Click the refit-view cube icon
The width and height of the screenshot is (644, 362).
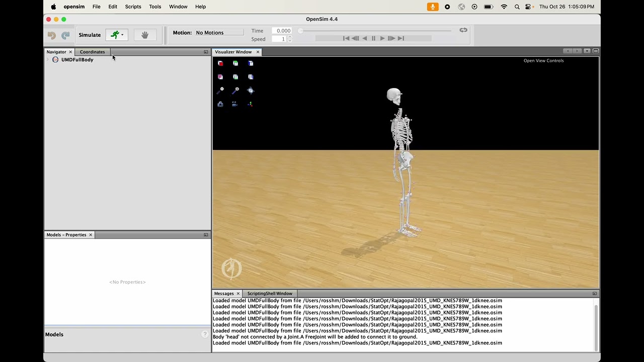pyautogui.click(x=251, y=90)
